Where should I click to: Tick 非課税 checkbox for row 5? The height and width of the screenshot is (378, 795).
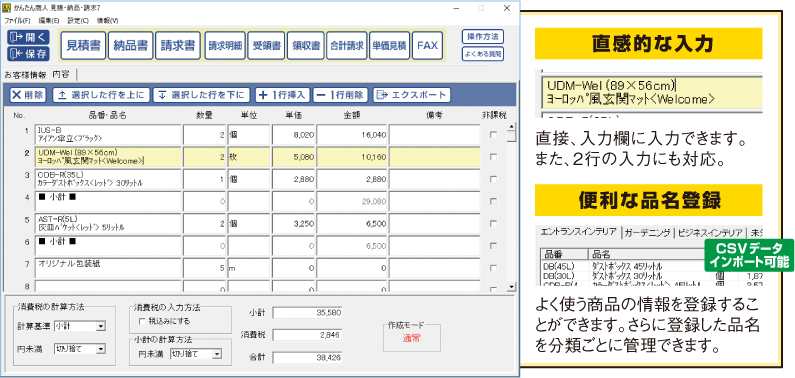click(493, 223)
